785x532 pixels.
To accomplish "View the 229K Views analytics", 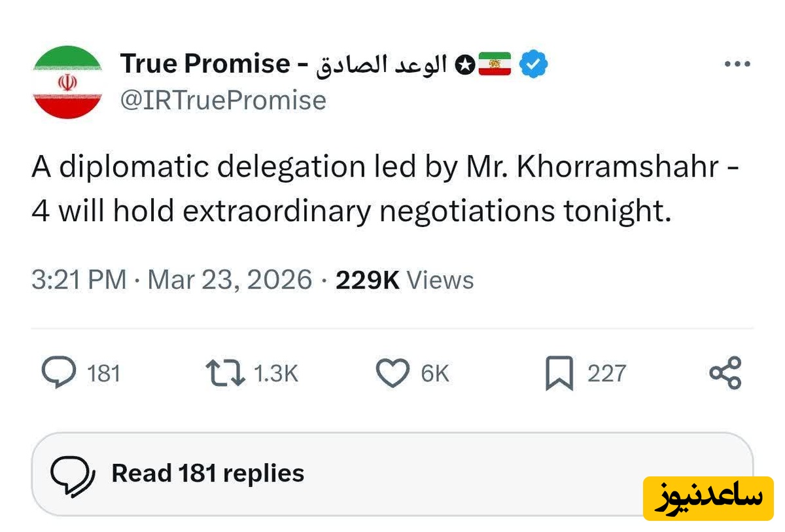I will click(404, 280).
